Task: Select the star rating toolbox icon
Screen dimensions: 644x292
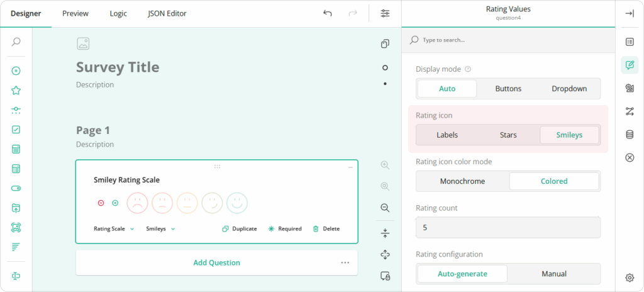Action: pyautogui.click(x=16, y=91)
